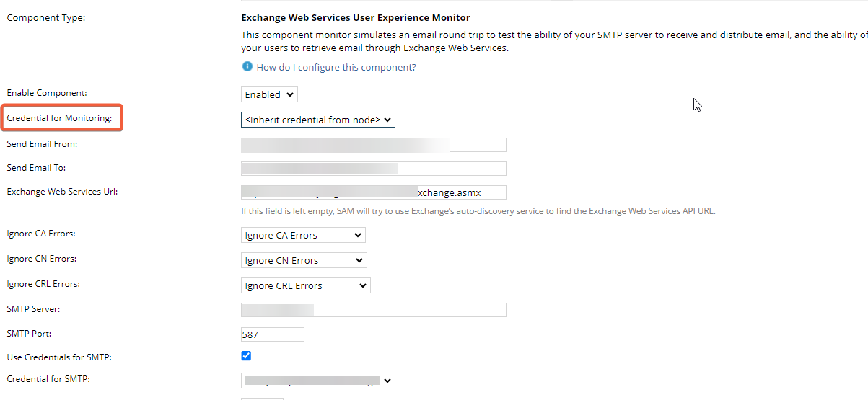Click the auto-discovery hint text below Url field
Image resolution: width=868 pixels, height=400 pixels.
[x=478, y=211]
